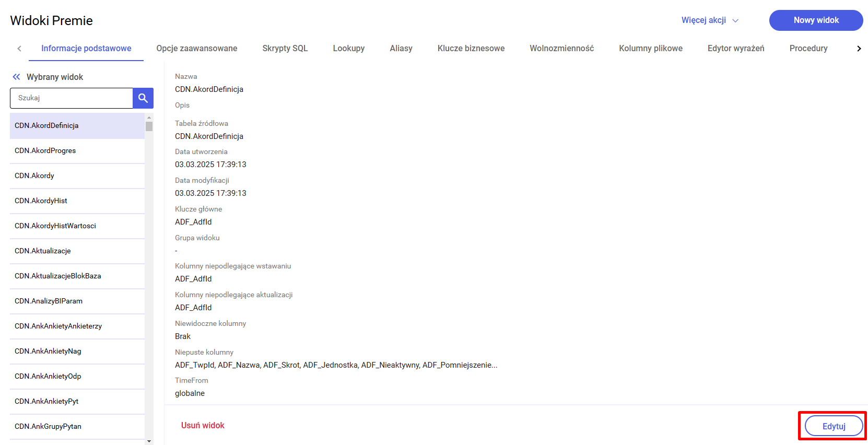Click the Nowy widok button
Screen dimensions: 868x445
click(x=816, y=20)
